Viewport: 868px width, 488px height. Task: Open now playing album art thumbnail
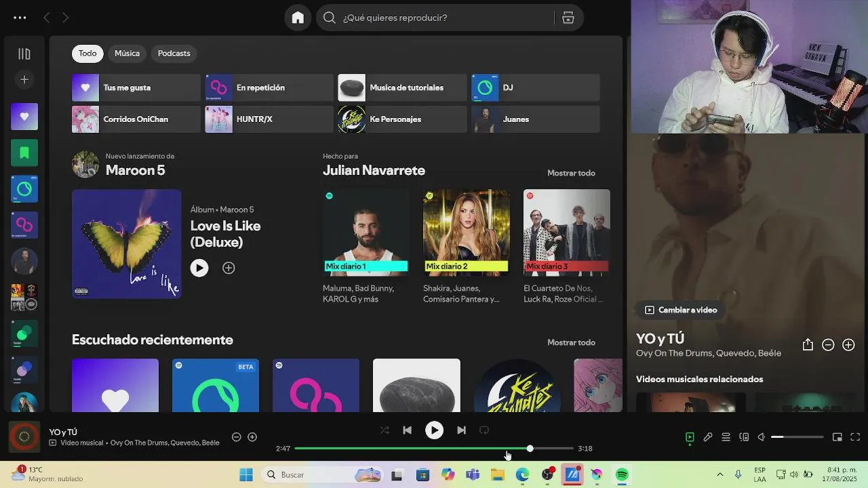24,437
